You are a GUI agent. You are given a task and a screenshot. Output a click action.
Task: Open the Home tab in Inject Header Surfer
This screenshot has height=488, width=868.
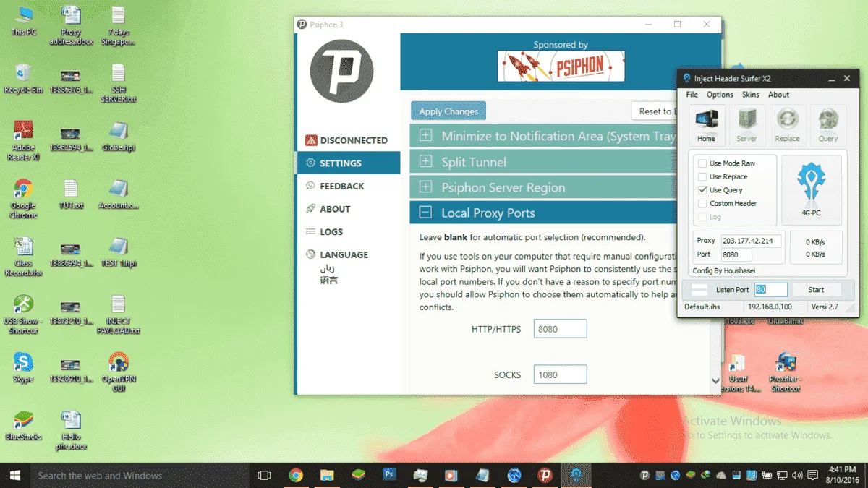tap(706, 126)
